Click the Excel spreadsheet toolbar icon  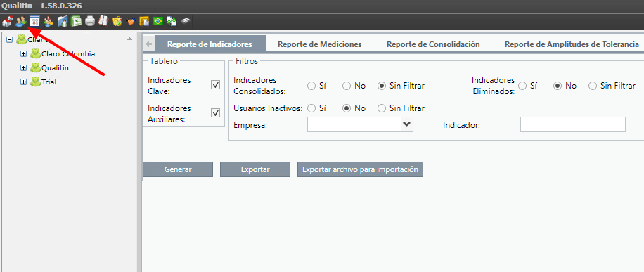(x=76, y=21)
